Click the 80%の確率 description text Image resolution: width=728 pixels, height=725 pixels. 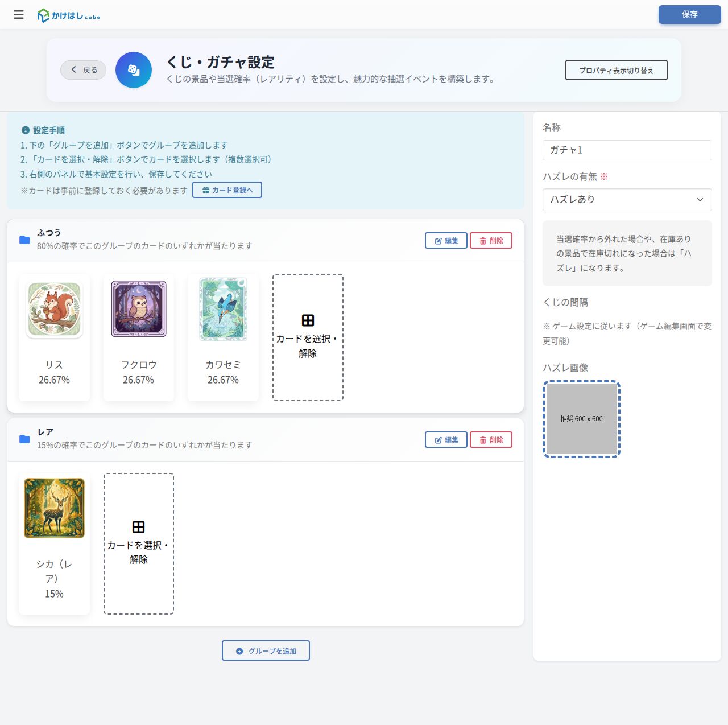click(144, 246)
